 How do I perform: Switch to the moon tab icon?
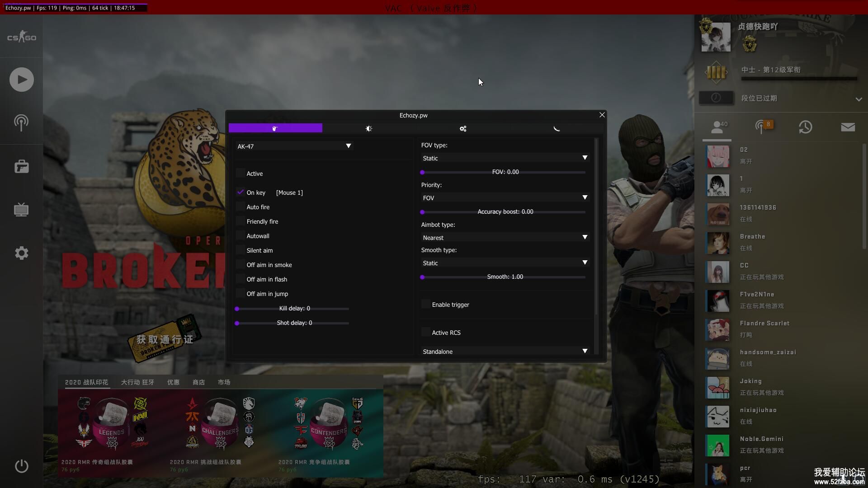tap(557, 128)
